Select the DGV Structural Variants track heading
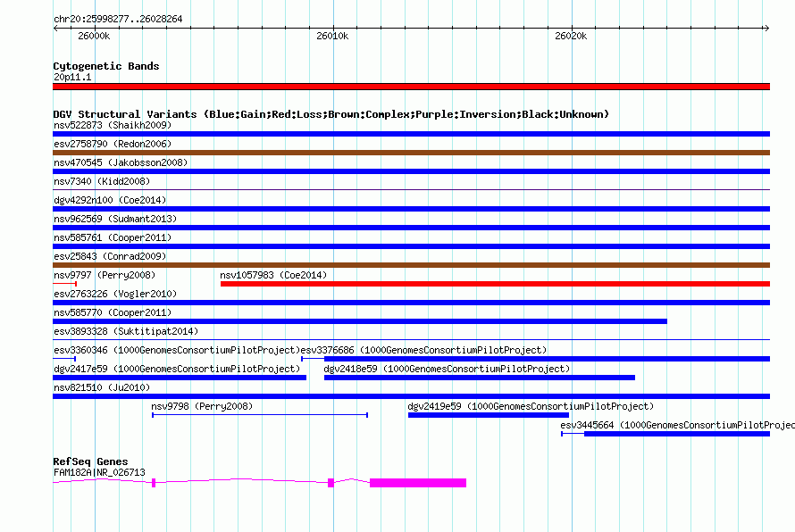The width and height of the screenshot is (795, 532). [x=331, y=114]
